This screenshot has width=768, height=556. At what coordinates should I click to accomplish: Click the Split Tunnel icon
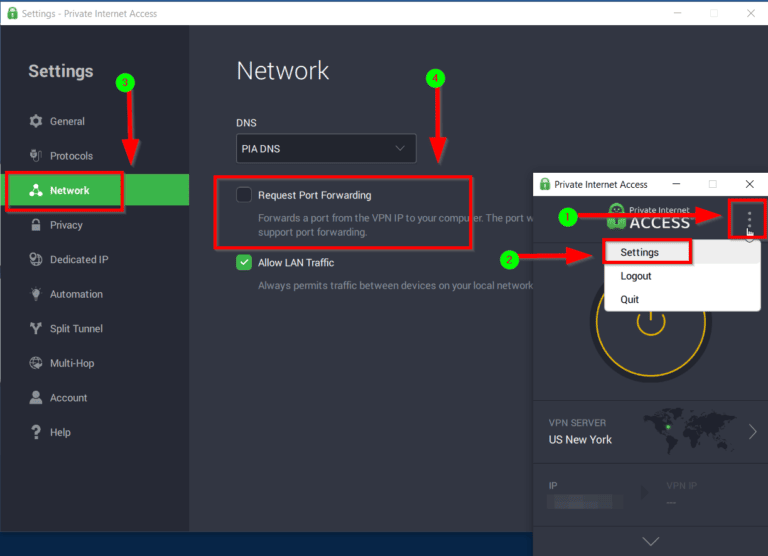coord(36,329)
